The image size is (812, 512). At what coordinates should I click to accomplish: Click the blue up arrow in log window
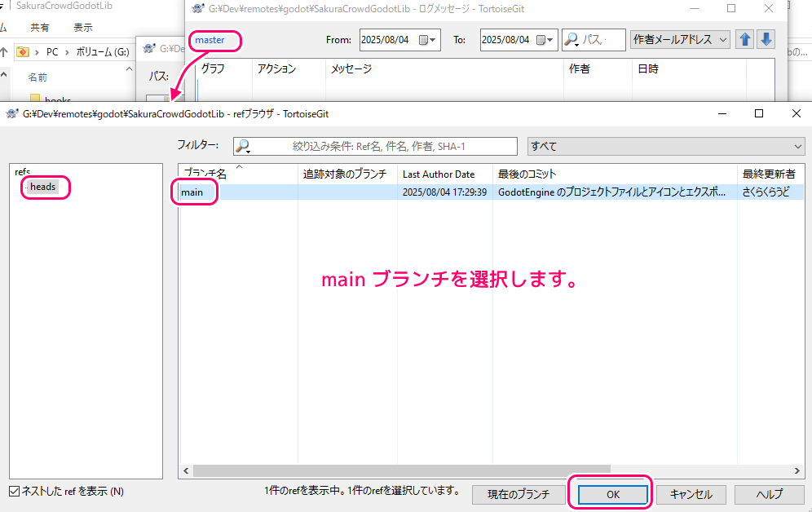(744, 39)
